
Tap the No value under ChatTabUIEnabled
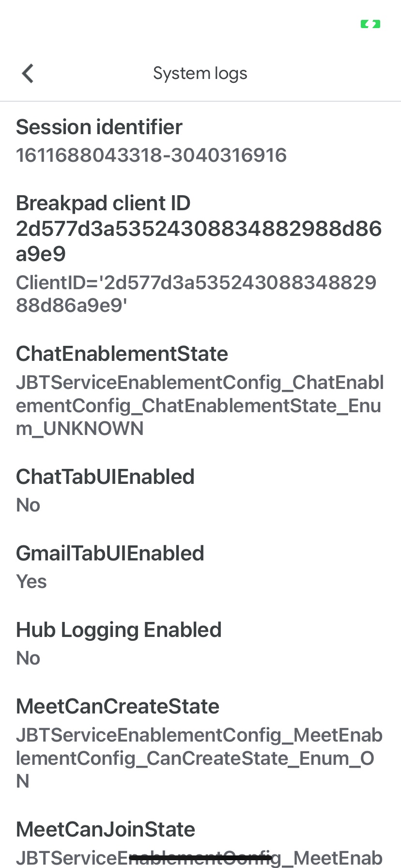click(x=28, y=505)
